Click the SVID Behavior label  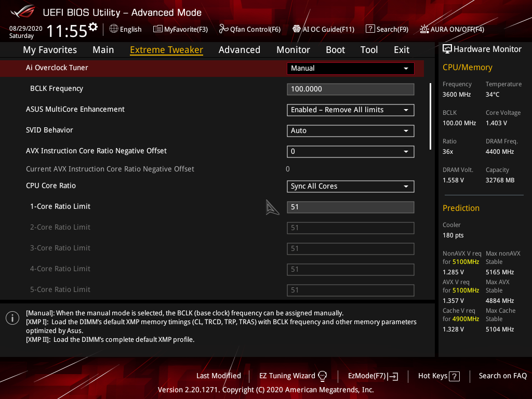[x=49, y=130]
